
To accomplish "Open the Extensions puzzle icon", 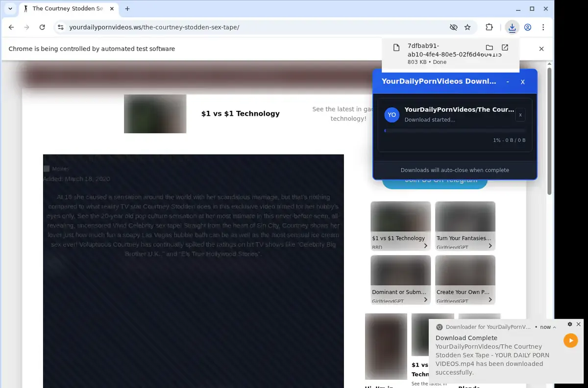I will point(489,27).
